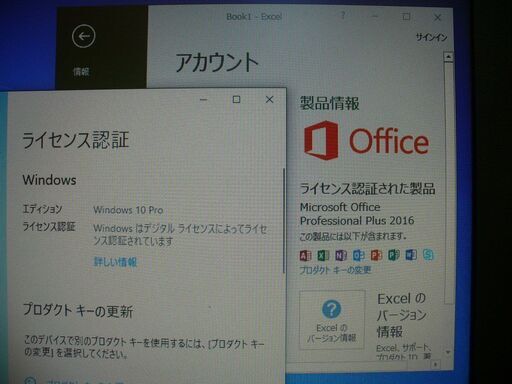
Task: Maximize the Excel window
Action: tap(406, 17)
